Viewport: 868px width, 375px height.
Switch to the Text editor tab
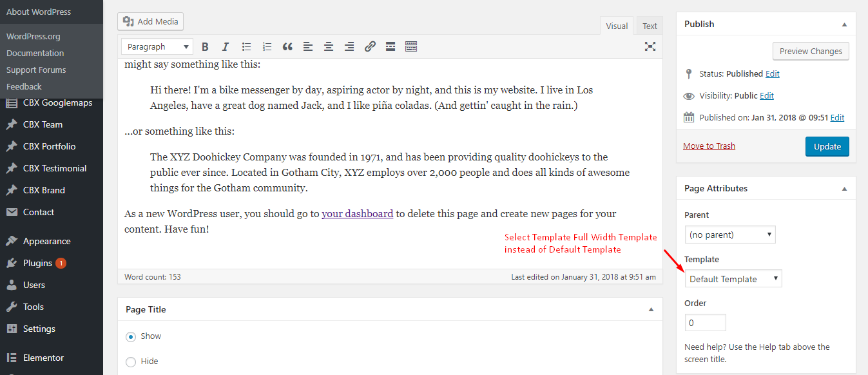click(x=650, y=26)
